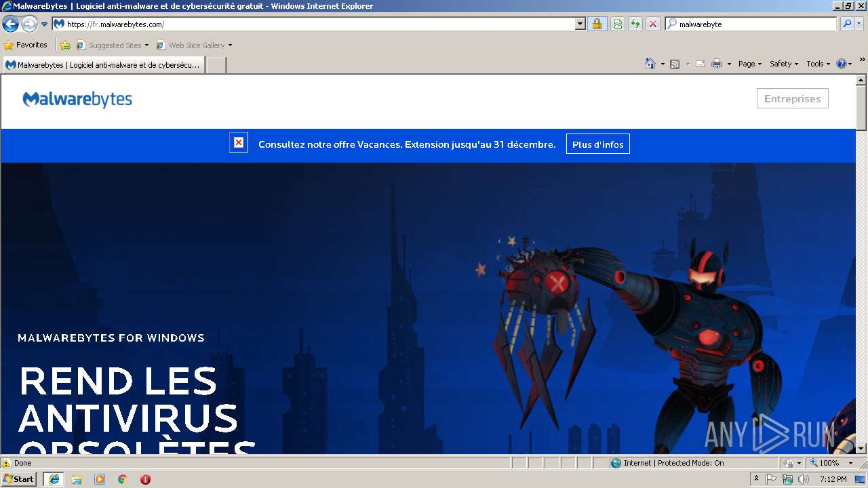
Task: Open the 100% zoom level control
Action: (825, 463)
